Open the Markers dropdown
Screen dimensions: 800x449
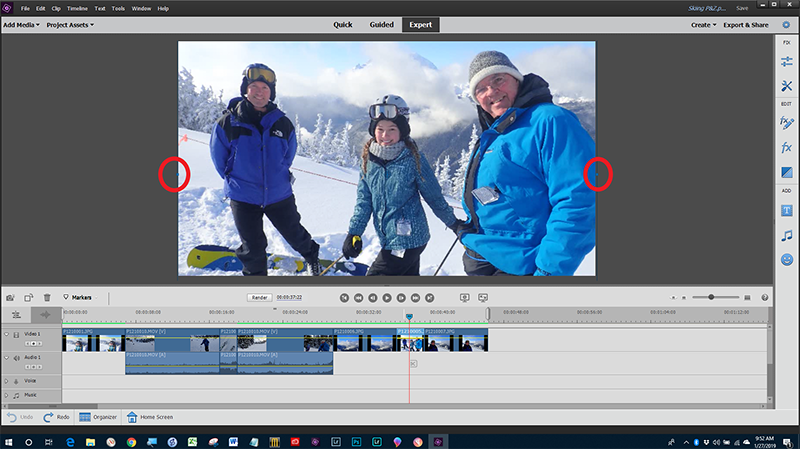pos(81,297)
